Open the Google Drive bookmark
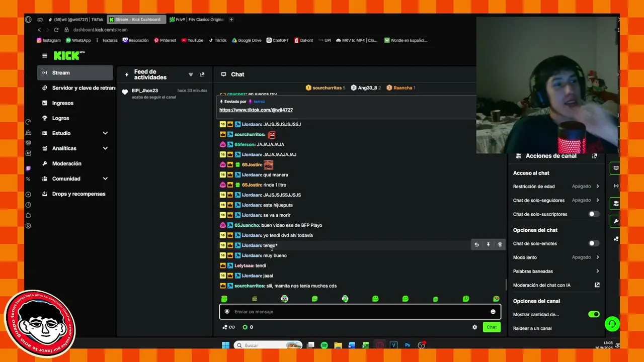The width and height of the screenshot is (644, 362). [247, 40]
